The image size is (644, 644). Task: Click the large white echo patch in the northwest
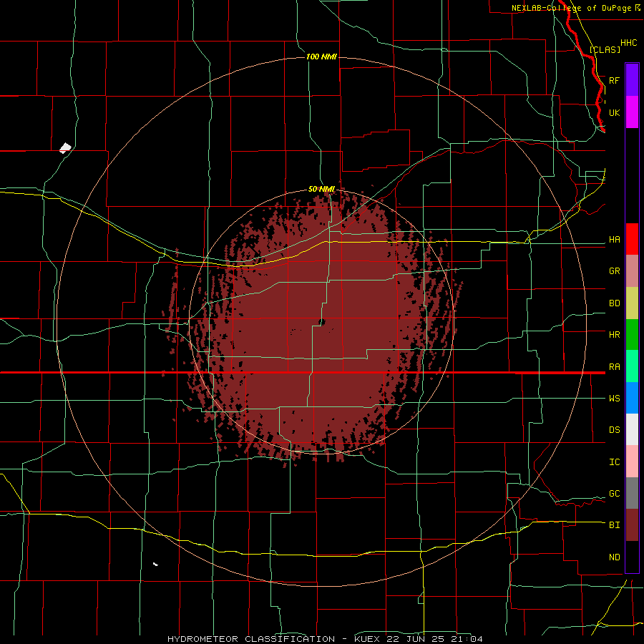(65, 148)
